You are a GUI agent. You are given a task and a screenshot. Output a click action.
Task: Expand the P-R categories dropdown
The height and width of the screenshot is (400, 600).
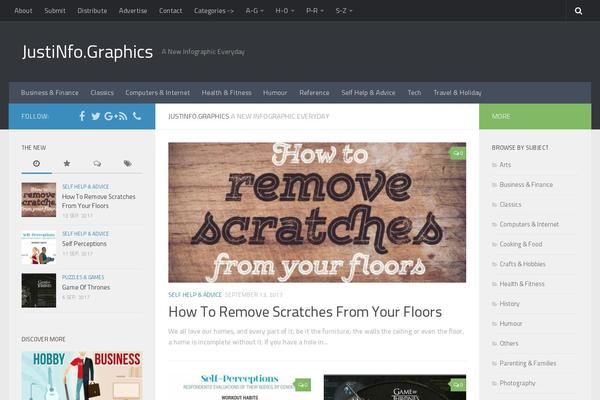pos(315,11)
